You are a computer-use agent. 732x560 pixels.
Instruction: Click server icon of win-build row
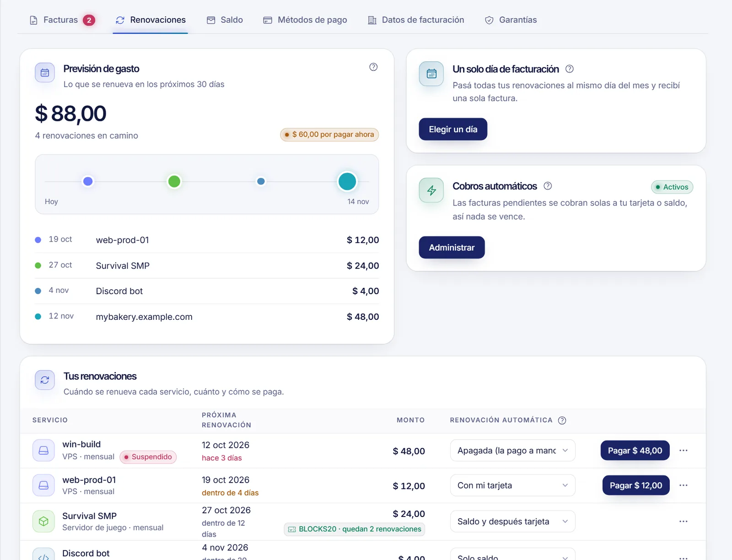43,451
